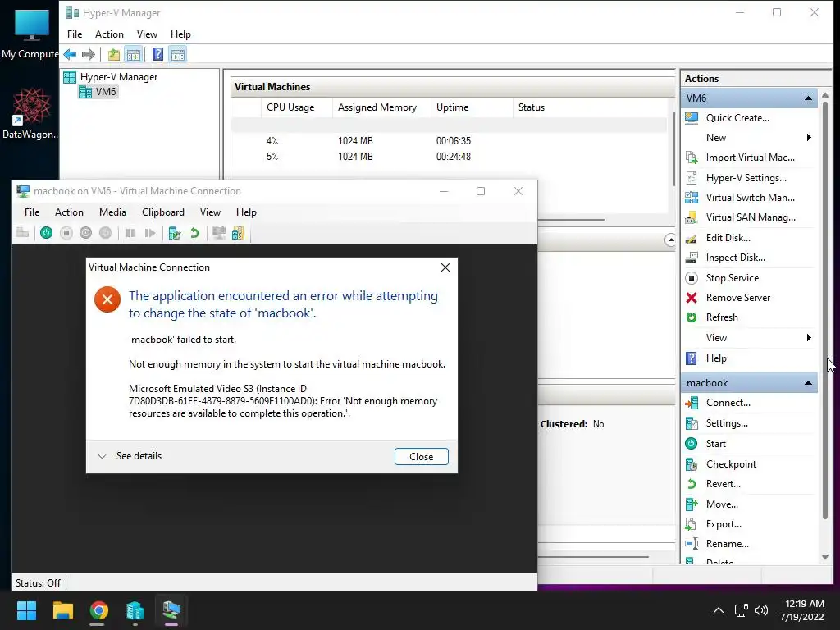Collapse checkpoints pane round arrow button
The width and height of the screenshot is (840, 630).
pyautogui.click(x=670, y=240)
